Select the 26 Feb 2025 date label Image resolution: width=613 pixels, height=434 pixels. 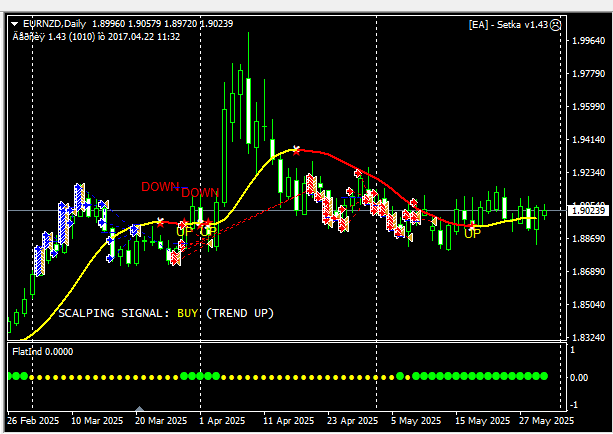[33, 421]
